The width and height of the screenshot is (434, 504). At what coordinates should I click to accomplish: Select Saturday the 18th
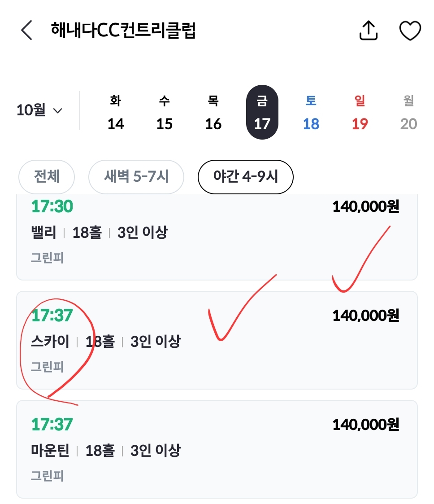(311, 112)
